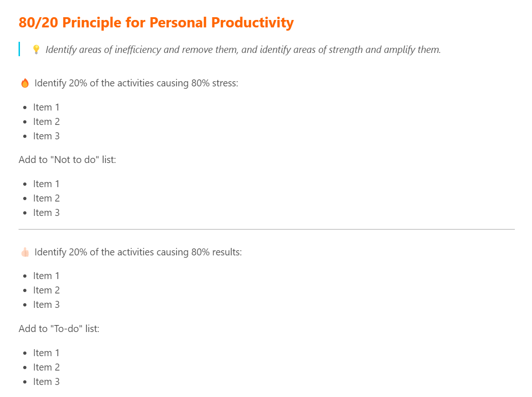Screen dimensions: 532x397
Task: Click the horizontal divider line
Action: coord(266,229)
